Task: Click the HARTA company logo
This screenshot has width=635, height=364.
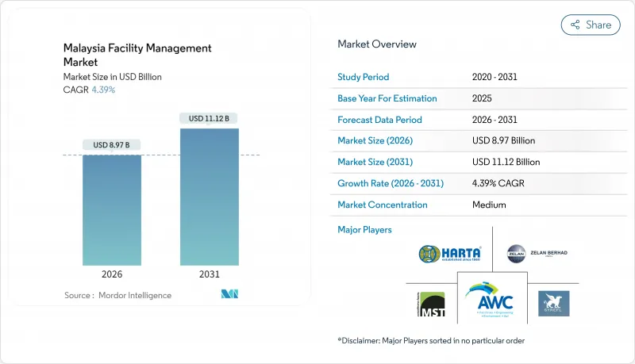Action: (450, 254)
